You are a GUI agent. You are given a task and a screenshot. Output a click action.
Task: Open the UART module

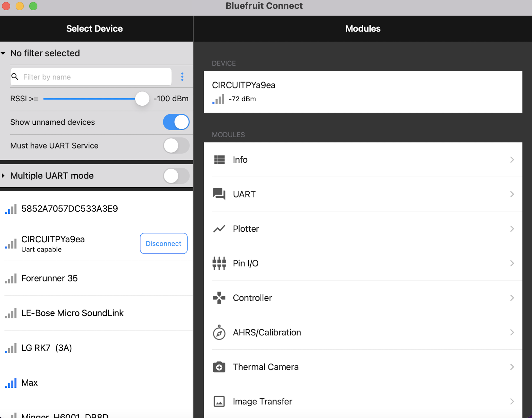(x=363, y=194)
